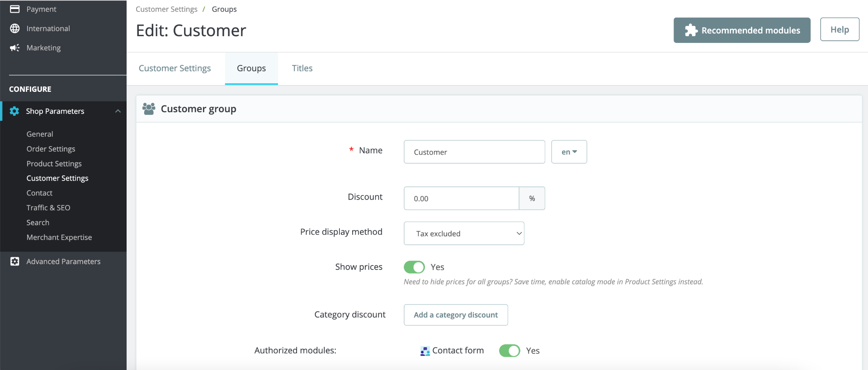Click the Authorized modules label
Viewport: 868px width, 370px height.
tap(295, 351)
